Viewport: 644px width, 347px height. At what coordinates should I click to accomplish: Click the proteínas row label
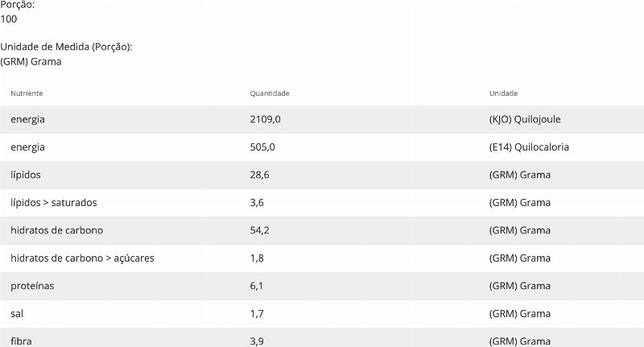(x=32, y=287)
